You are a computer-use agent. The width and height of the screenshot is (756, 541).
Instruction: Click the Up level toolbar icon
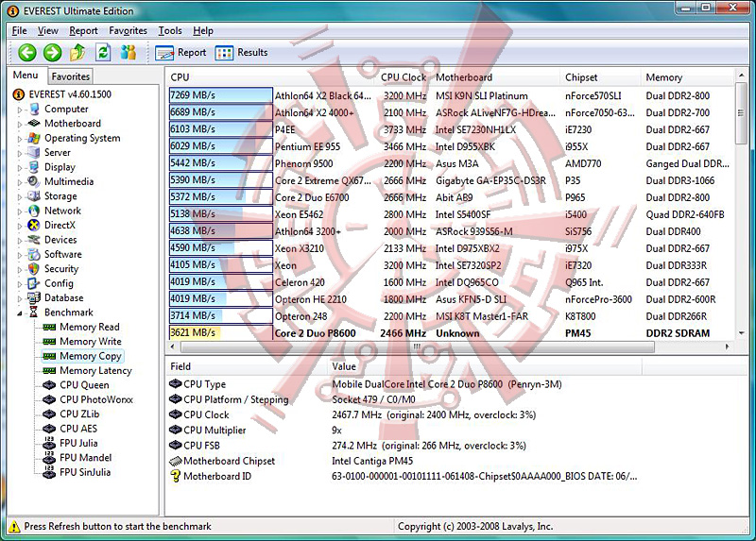77,52
